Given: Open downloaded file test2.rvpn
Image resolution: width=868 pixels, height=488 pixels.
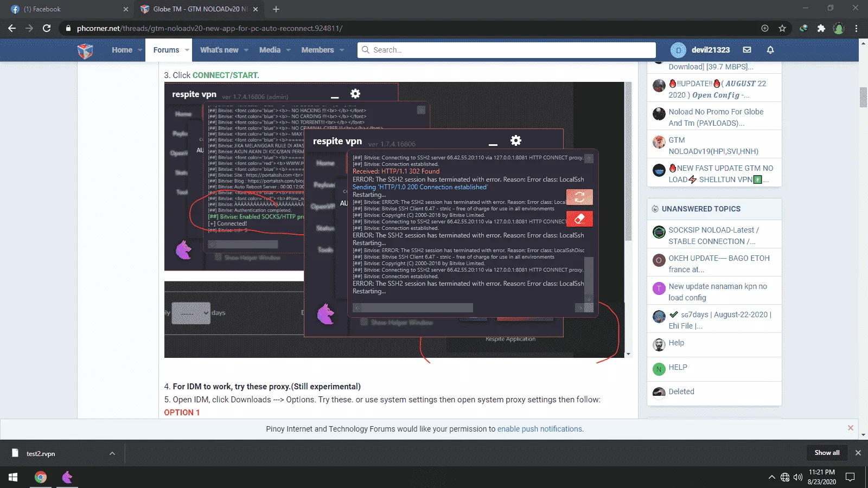Looking at the screenshot, I should coord(41,453).
